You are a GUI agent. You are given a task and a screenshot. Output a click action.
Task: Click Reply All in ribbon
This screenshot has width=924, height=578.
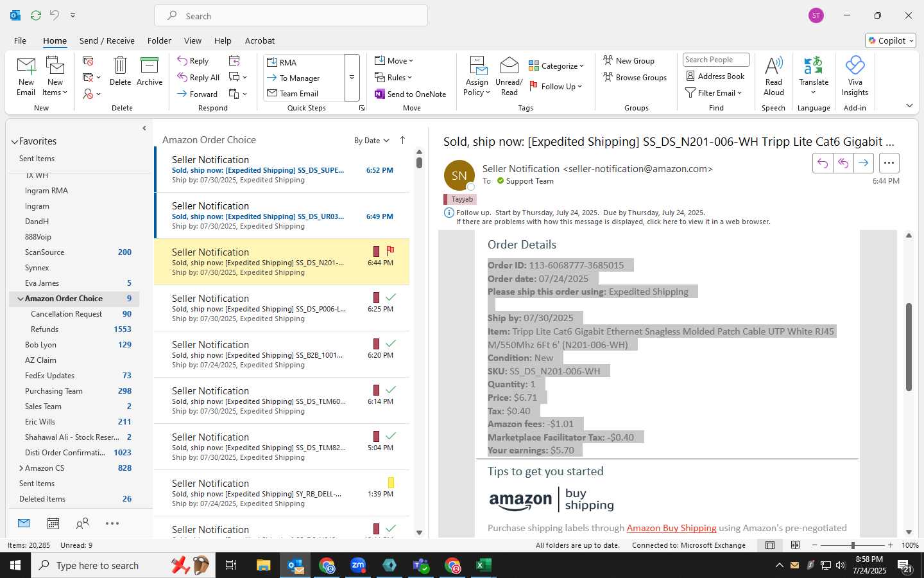[x=198, y=78]
